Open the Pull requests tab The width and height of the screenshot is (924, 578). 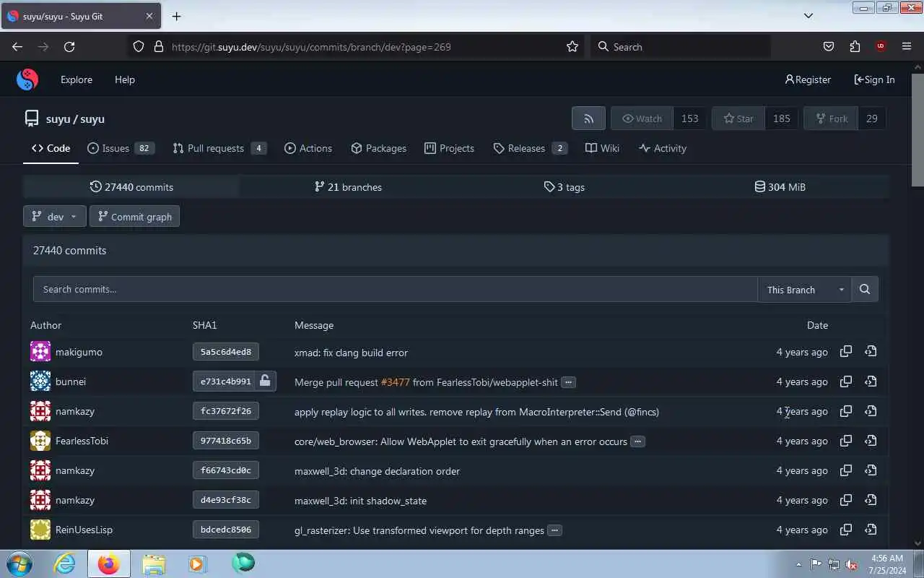pyautogui.click(x=219, y=148)
